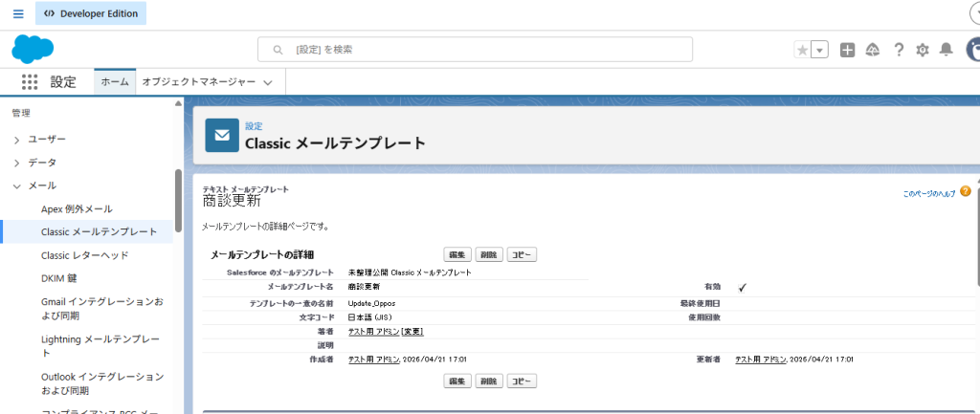
Task: Click the favorites star icon
Action: (802, 50)
